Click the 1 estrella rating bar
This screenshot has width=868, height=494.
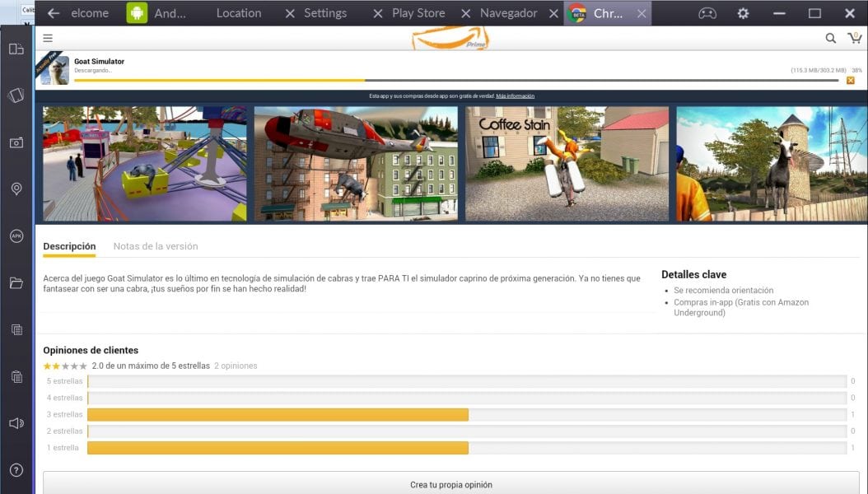tap(467, 448)
